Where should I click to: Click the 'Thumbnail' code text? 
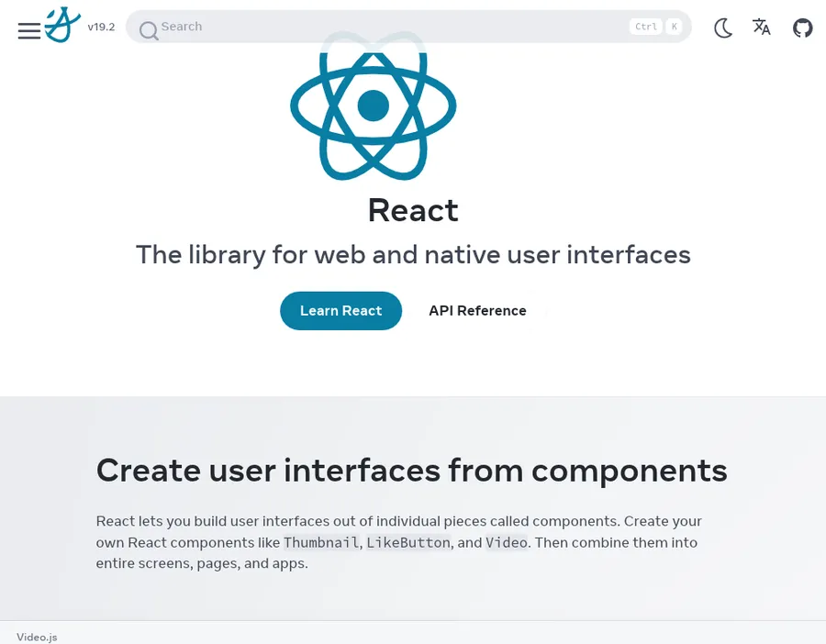pyautogui.click(x=321, y=542)
